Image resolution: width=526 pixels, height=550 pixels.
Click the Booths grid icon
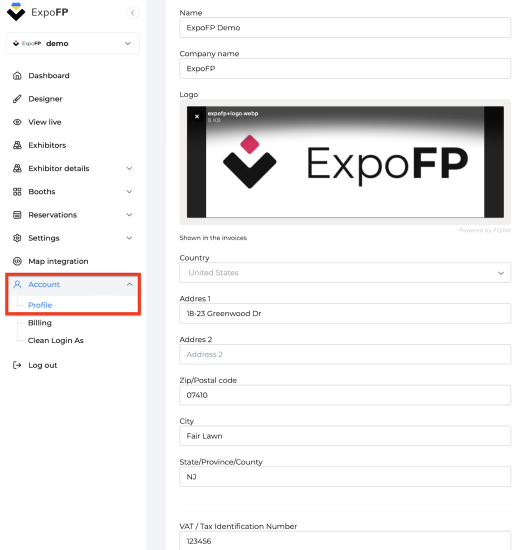[17, 192]
